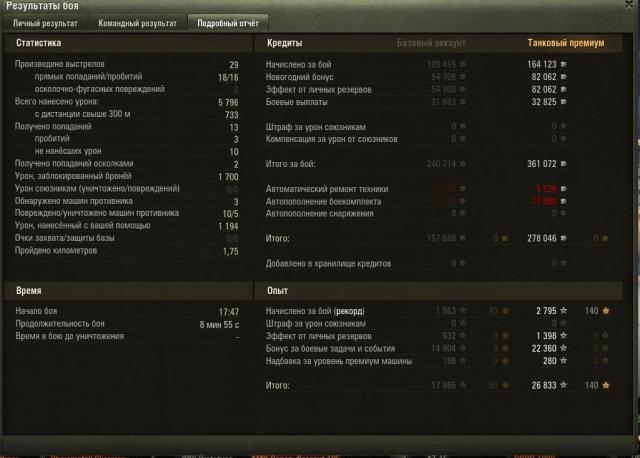Click the Опыт section header
The height and width of the screenshot is (458, 640).
pyautogui.click(x=278, y=291)
